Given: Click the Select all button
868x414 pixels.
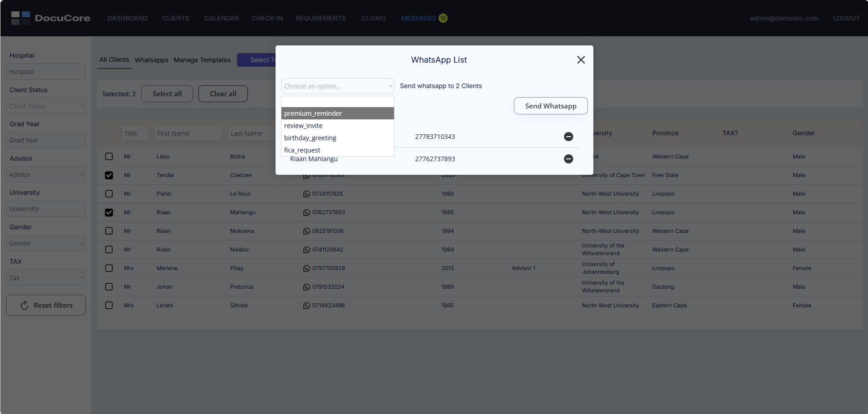Looking at the screenshot, I should tap(167, 94).
